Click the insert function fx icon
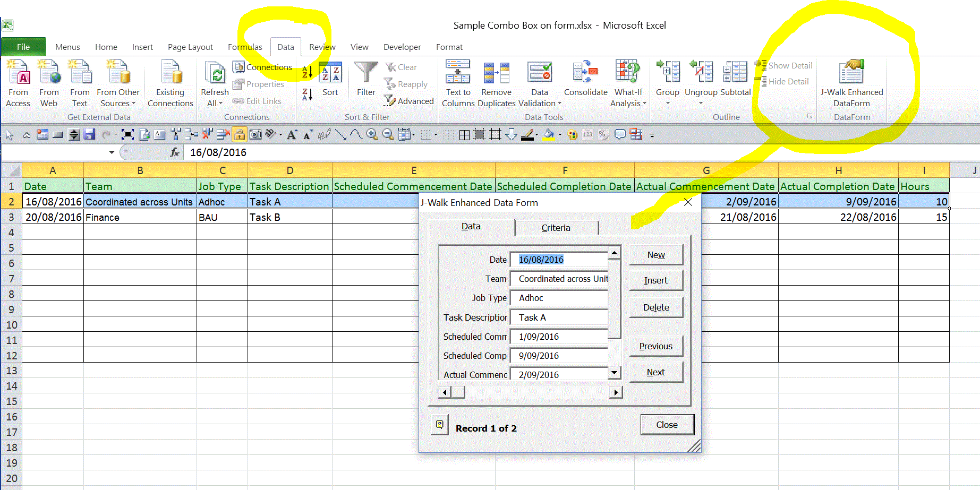Image resolution: width=980 pixels, height=490 pixels. pyautogui.click(x=174, y=152)
